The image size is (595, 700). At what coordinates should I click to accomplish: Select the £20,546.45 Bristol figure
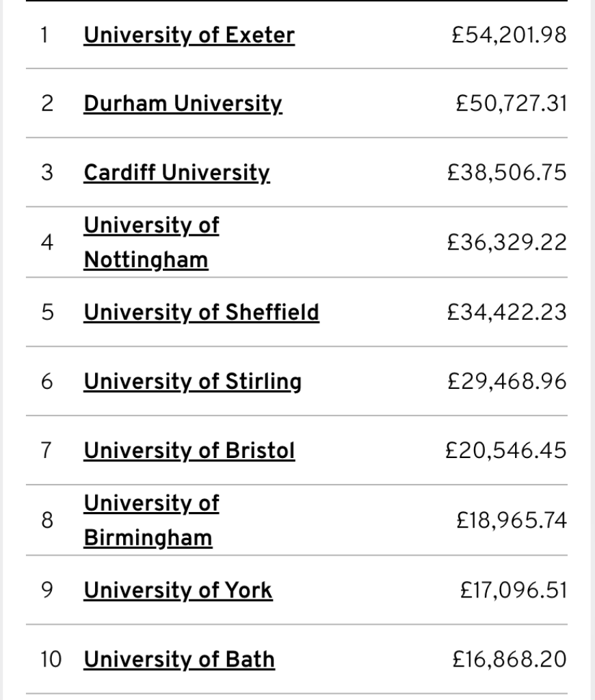(x=506, y=451)
